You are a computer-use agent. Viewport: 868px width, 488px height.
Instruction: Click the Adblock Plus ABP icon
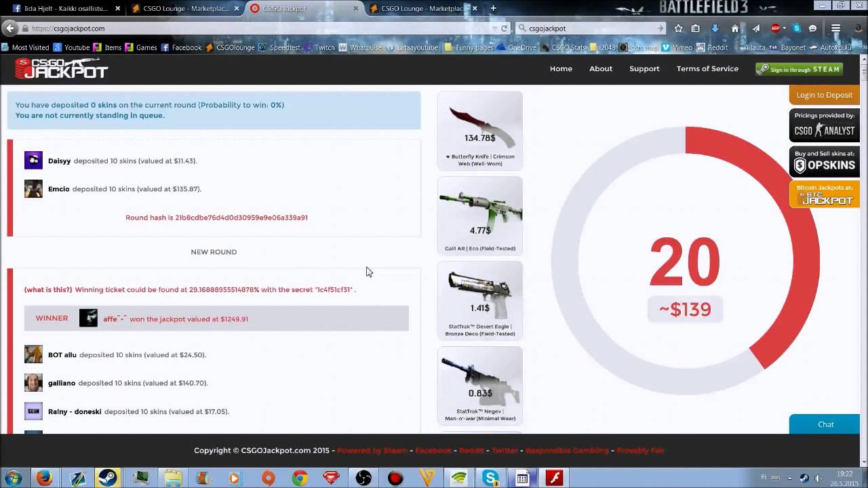pyautogui.click(x=776, y=28)
